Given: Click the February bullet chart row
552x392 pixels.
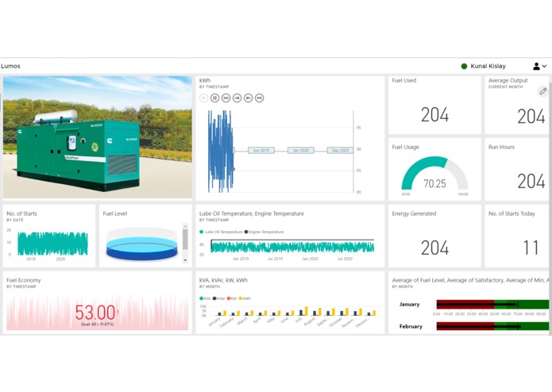Looking at the screenshot, I should (473, 327).
